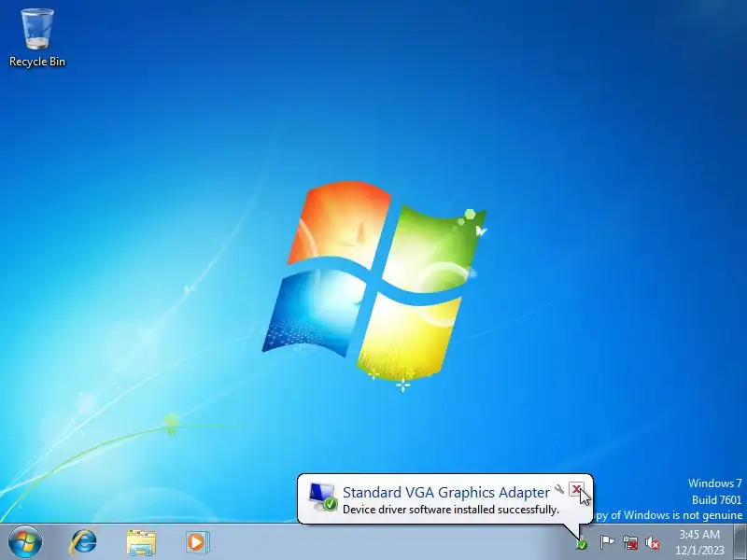747x560 pixels.
Task: Close the Standard VGA Graphics Adapter balloon
Action: tap(576, 489)
